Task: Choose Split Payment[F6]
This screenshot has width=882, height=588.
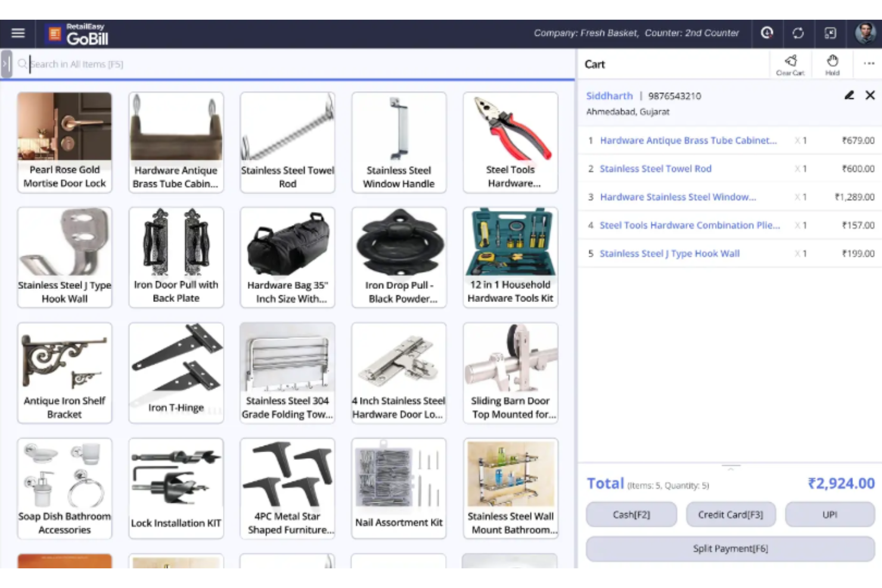Action: point(730,549)
